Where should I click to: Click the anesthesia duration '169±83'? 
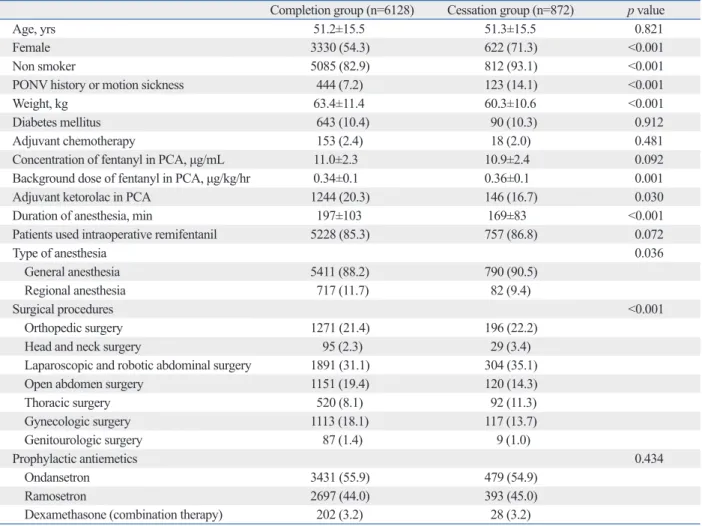click(507, 216)
